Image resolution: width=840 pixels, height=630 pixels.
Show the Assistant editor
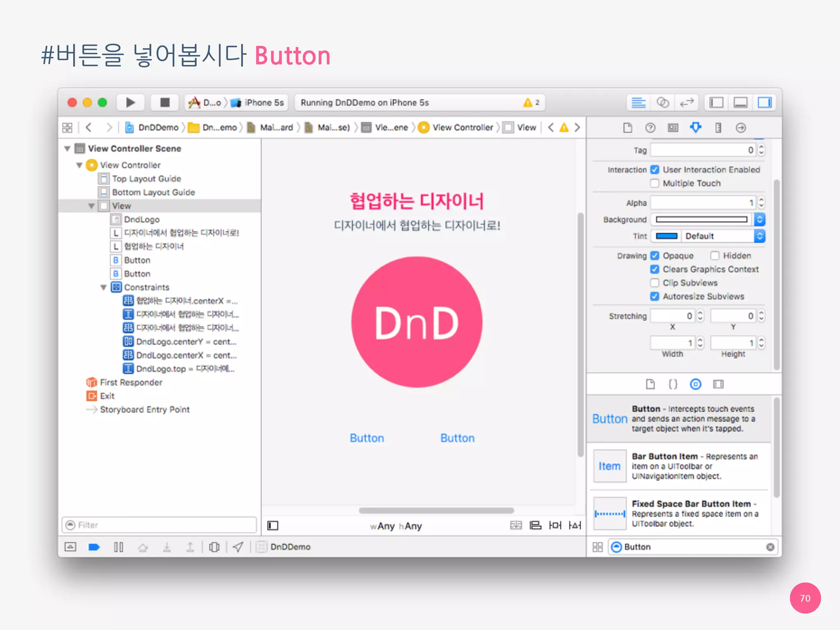(x=662, y=103)
